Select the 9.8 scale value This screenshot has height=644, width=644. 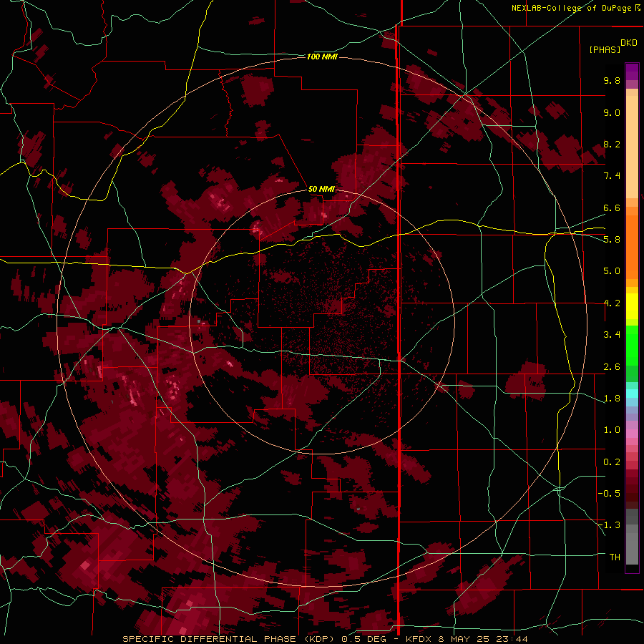[612, 80]
